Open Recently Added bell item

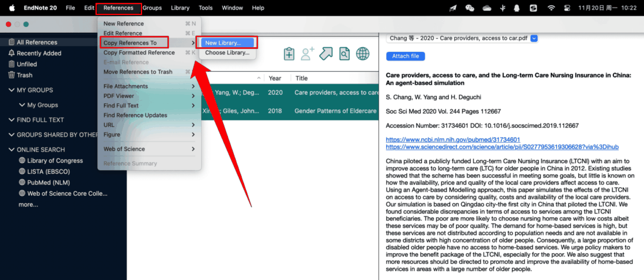(38, 53)
